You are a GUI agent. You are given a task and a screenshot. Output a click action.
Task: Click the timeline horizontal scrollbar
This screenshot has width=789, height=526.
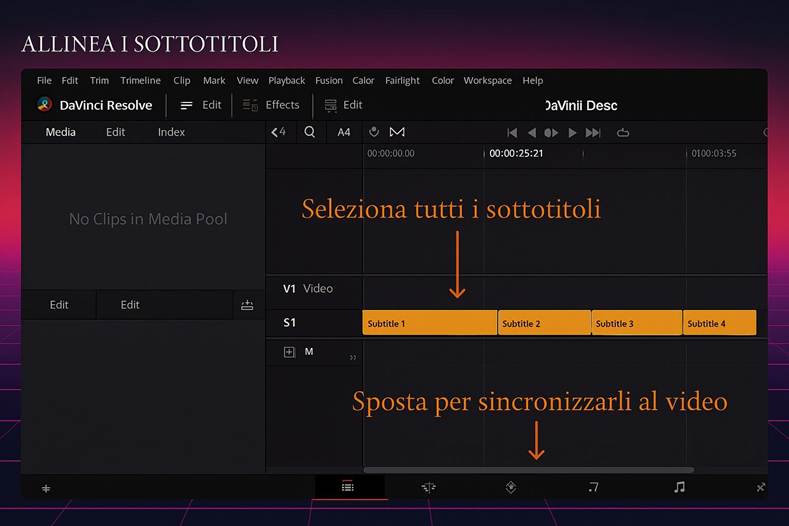pyautogui.click(x=528, y=470)
